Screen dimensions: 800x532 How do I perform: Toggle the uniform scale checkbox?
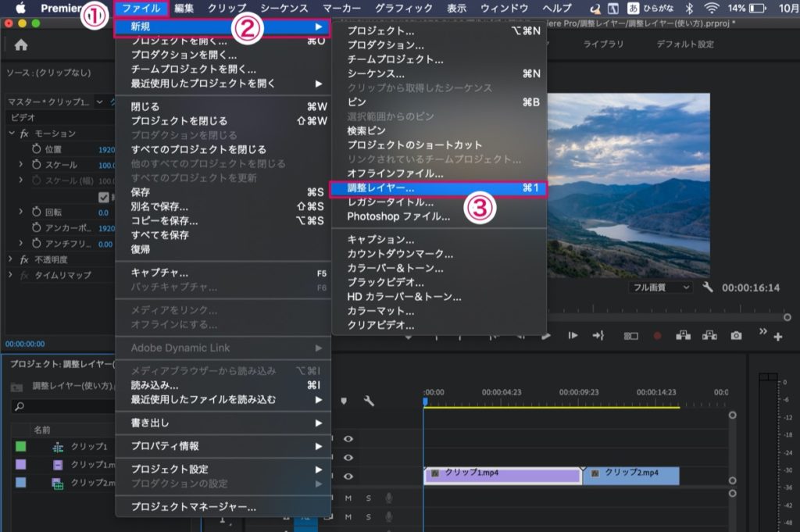[104, 197]
